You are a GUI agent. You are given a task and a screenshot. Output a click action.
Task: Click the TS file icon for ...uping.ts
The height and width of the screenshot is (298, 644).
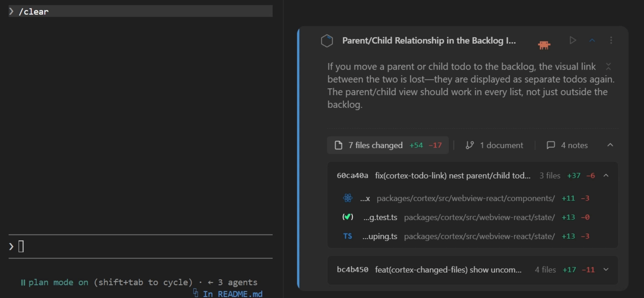348,236
